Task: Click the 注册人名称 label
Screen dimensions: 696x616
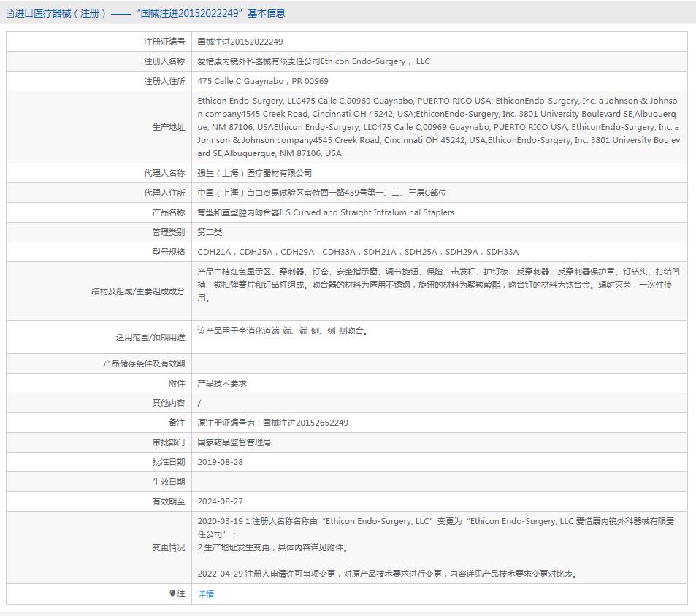Action: click(164, 61)
